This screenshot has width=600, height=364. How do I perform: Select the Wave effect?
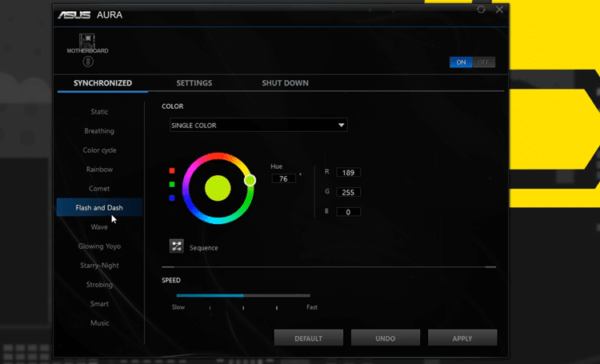click(x=99, y=227)
